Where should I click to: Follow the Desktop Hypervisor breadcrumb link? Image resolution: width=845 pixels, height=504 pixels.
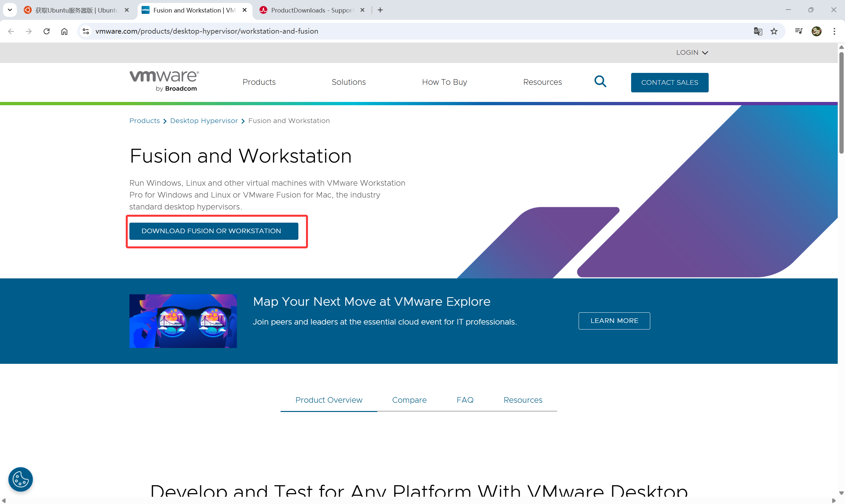(204, 121)
